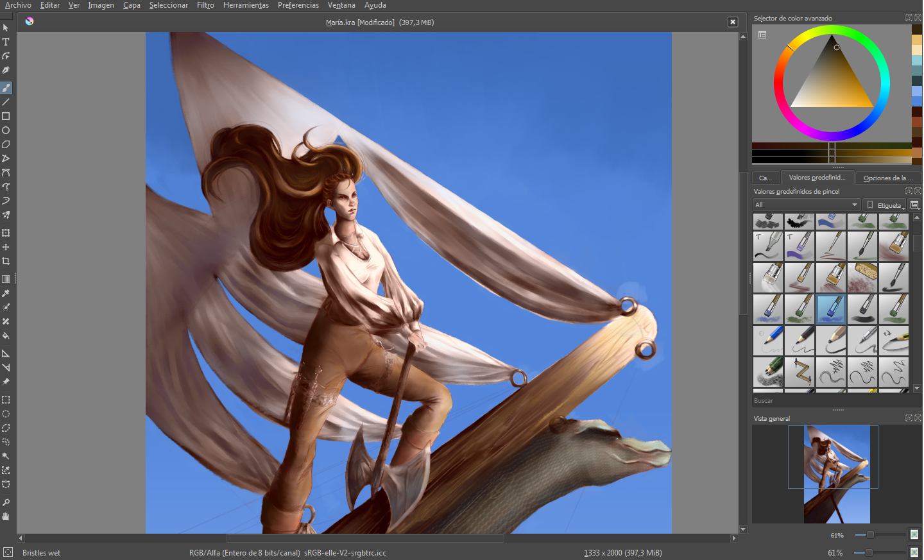924x560 pixels.
Task: Open the Archivo menu
Action: pyautogui.click(x=18, y=5)
